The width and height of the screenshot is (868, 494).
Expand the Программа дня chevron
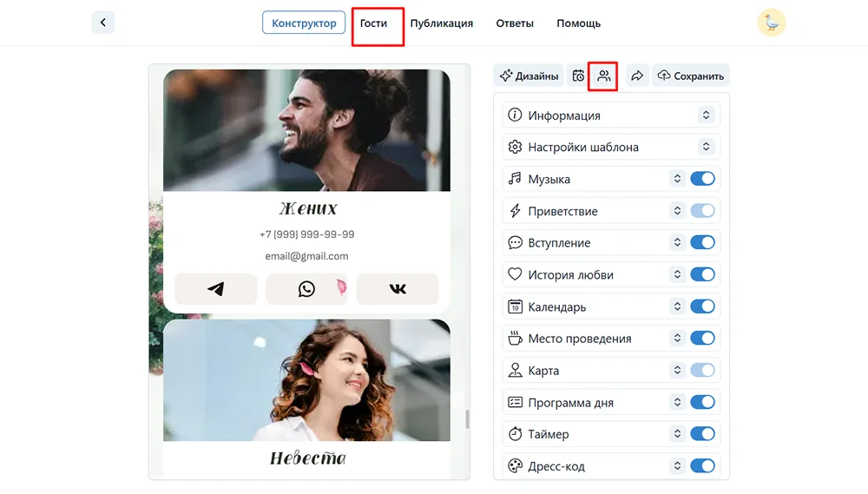click(678, 403)
